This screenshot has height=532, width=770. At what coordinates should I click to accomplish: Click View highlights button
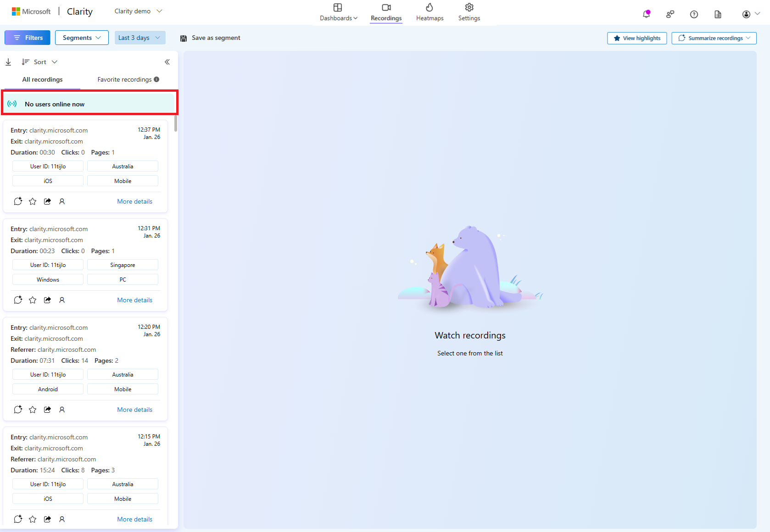pyautogui.click(x=637, y=38)
